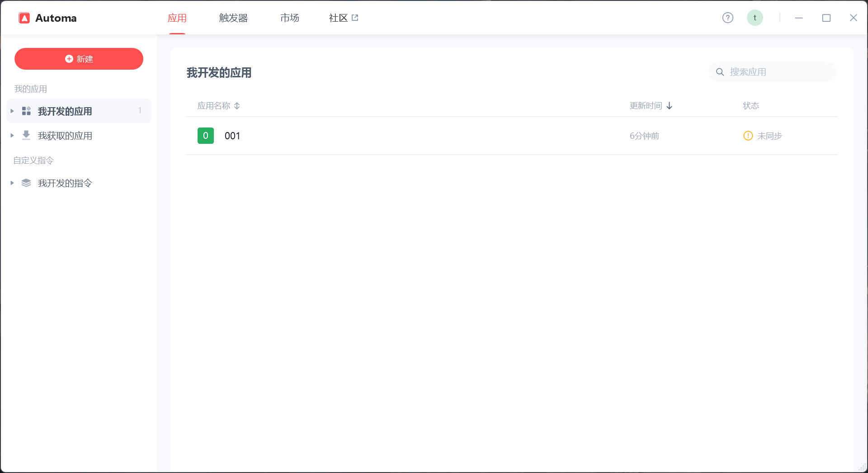Toggle 更新时间 sort order down arrow
868x473 pixels.
point(669,106)
